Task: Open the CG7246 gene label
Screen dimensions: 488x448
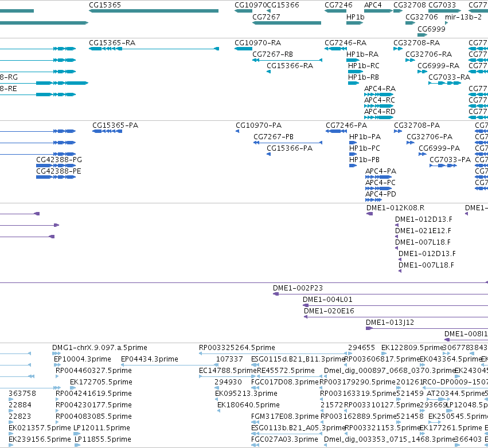Action: pos(338,5)
